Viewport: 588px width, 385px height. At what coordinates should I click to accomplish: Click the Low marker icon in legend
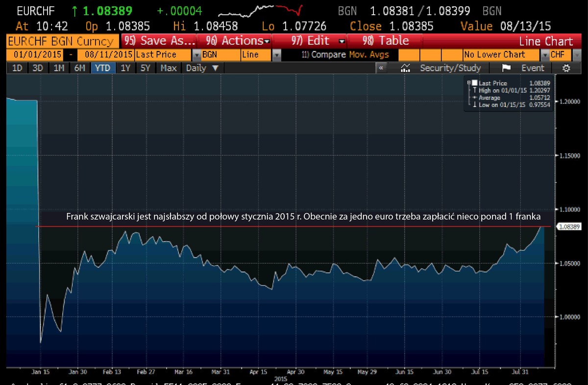[x=475, y=104]
